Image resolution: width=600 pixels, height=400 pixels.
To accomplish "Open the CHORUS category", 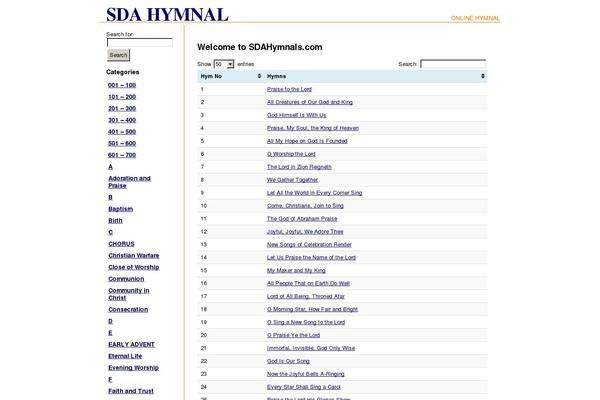I will tap(121, 244).
